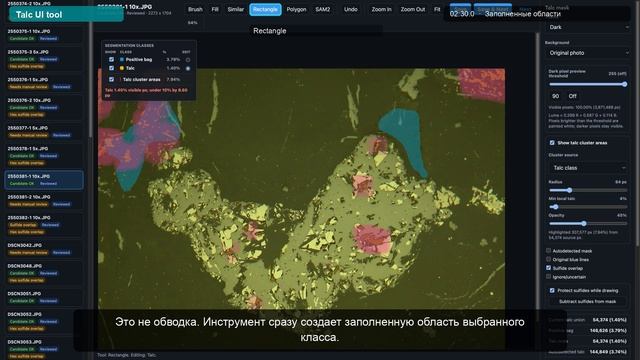Click 'Tool: Rectangle. Editing: Talc.' status text
The image size is (640, 360).
point(127,355)
